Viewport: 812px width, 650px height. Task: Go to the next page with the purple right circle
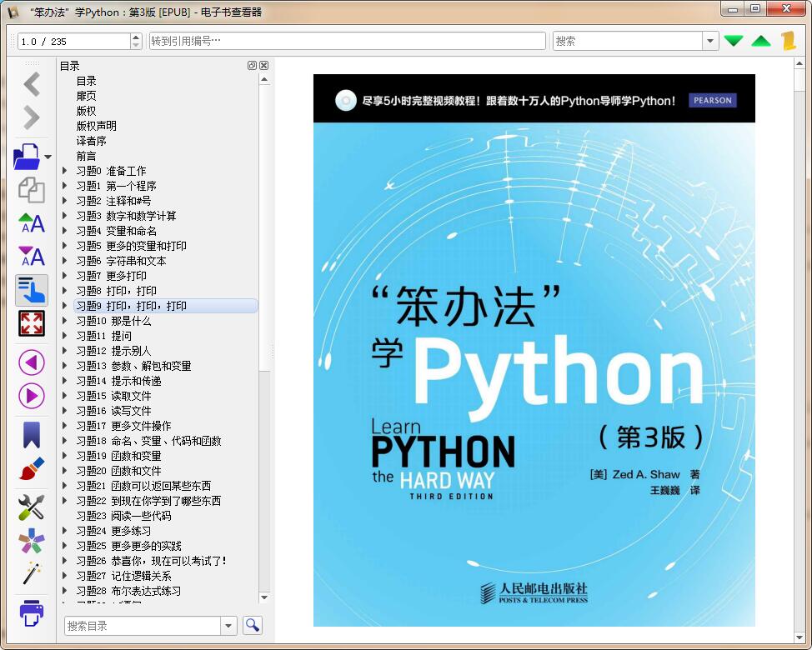(32, 396)
